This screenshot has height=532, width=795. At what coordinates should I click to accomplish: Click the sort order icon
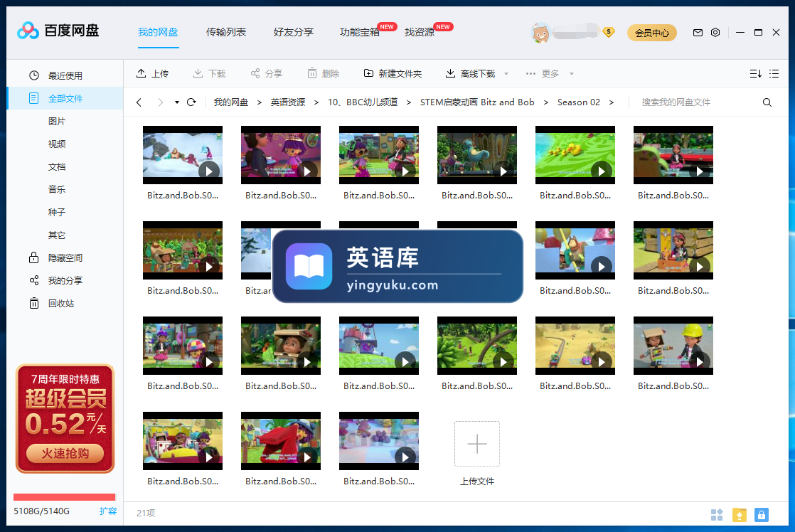pyautogui.click(x=755, y=73)
